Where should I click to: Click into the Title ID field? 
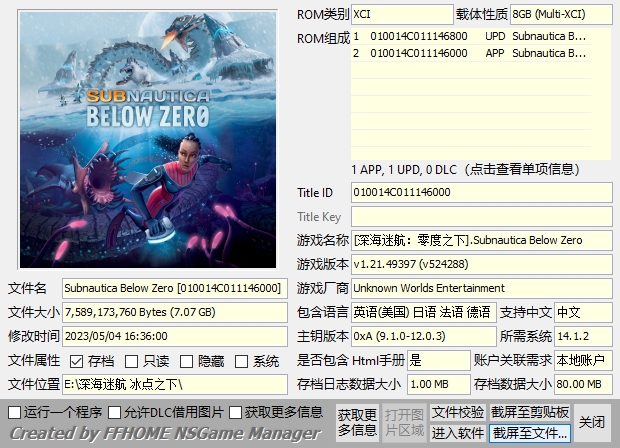pos(480,192)
